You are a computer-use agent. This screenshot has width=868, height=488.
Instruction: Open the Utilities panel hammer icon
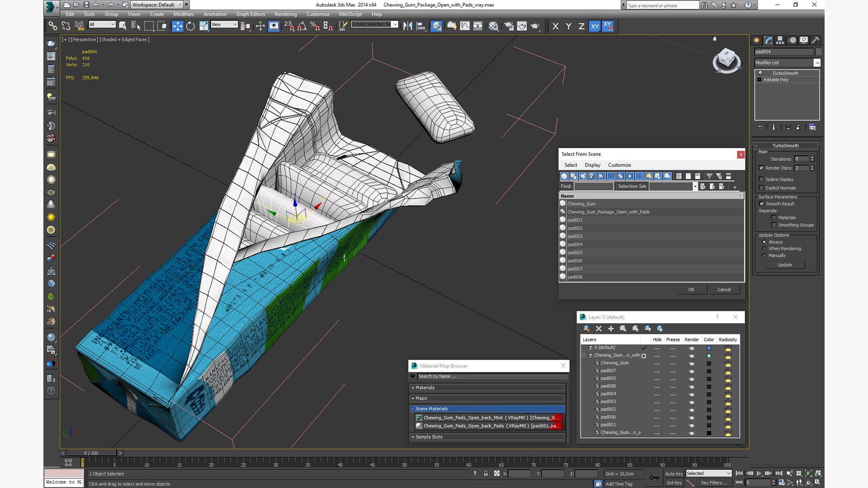point(816,40)
